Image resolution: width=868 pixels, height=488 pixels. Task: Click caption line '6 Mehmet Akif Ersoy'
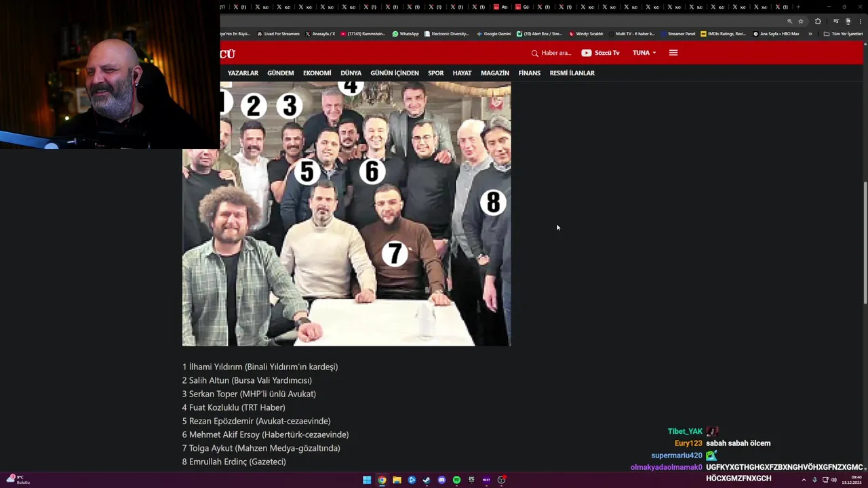pyautogui.click(x=265, y=434)
